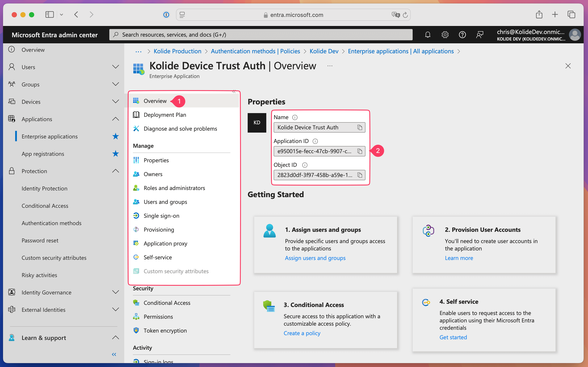Open the notifications bell
Image resolution: width=588 pixels, height=367 pixels.
pos(428,35)
